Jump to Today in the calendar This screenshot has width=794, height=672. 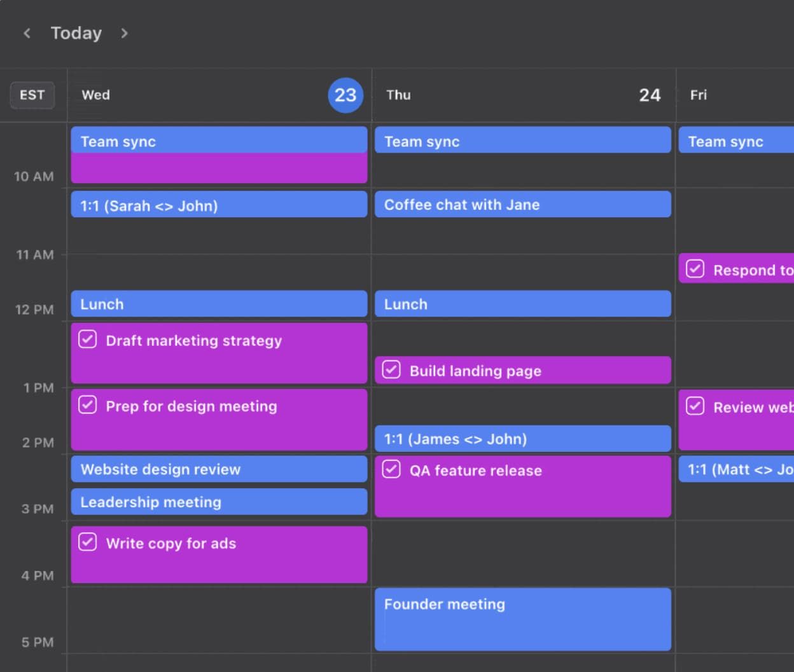pyautogui.click(x=76, y=33)
